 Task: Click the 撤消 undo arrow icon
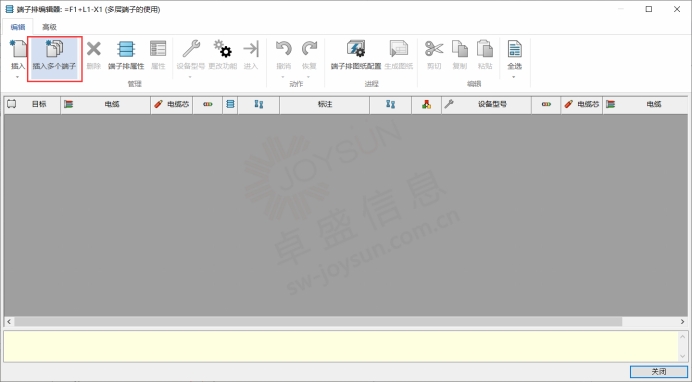click(283, 49)
